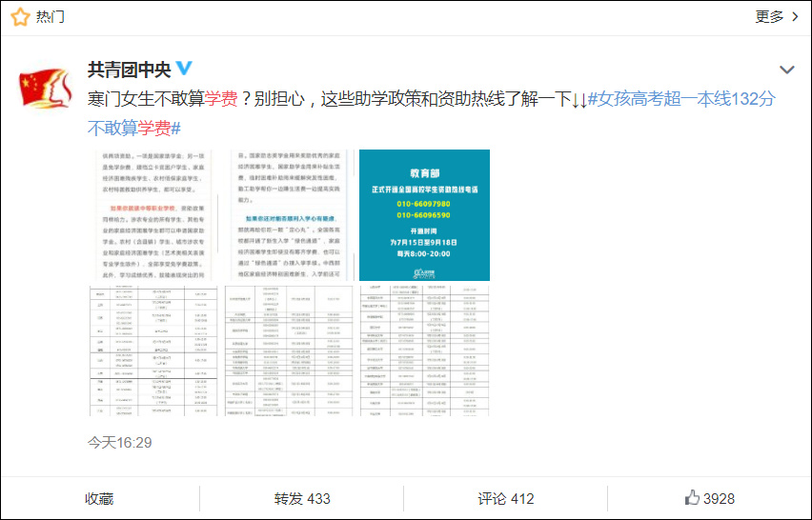Open the 共青团中央 avatar image

click(x=45, y=88)
